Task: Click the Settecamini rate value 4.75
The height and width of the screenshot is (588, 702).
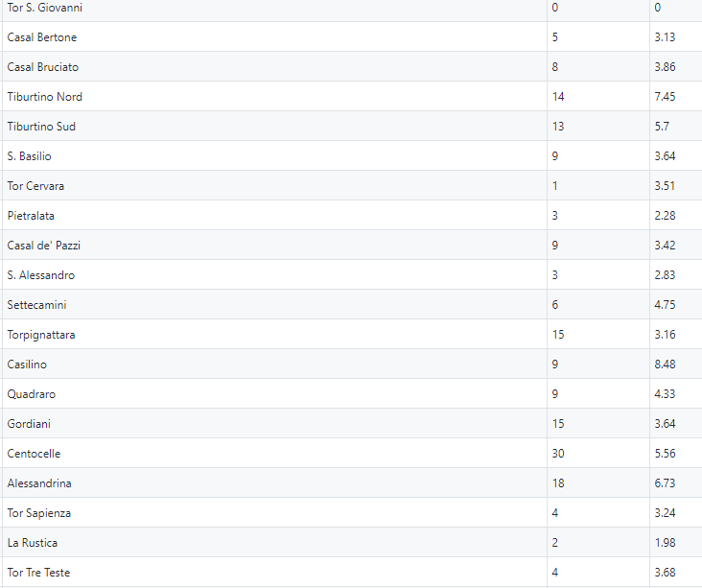Action: 665,305
